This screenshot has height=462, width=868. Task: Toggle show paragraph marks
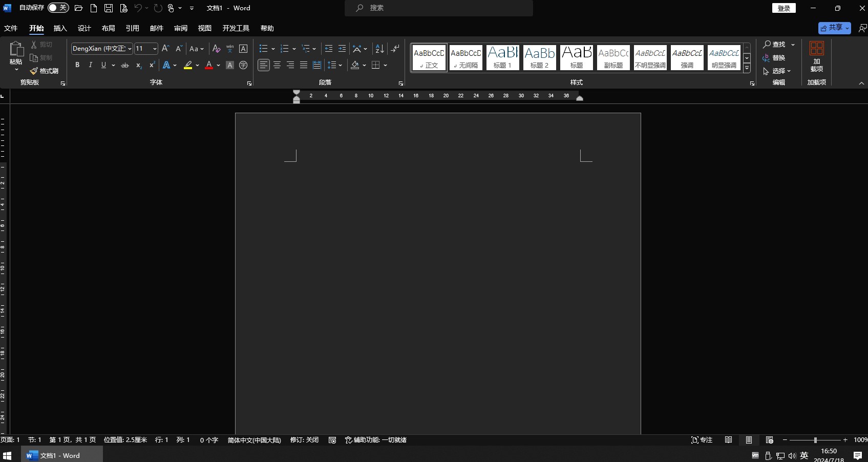395,49
